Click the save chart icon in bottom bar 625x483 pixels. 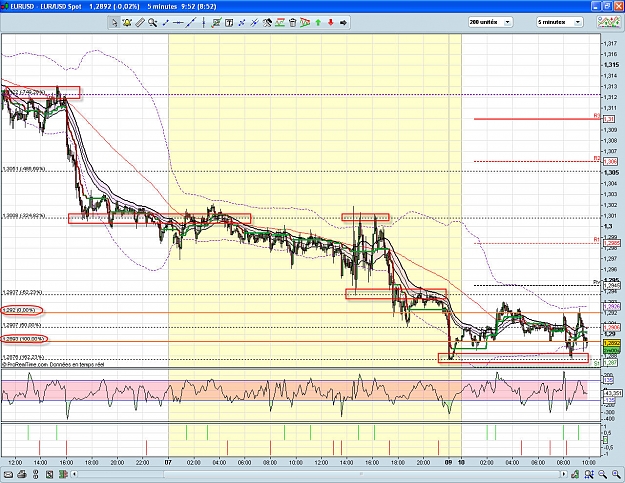tap(49, 475)
